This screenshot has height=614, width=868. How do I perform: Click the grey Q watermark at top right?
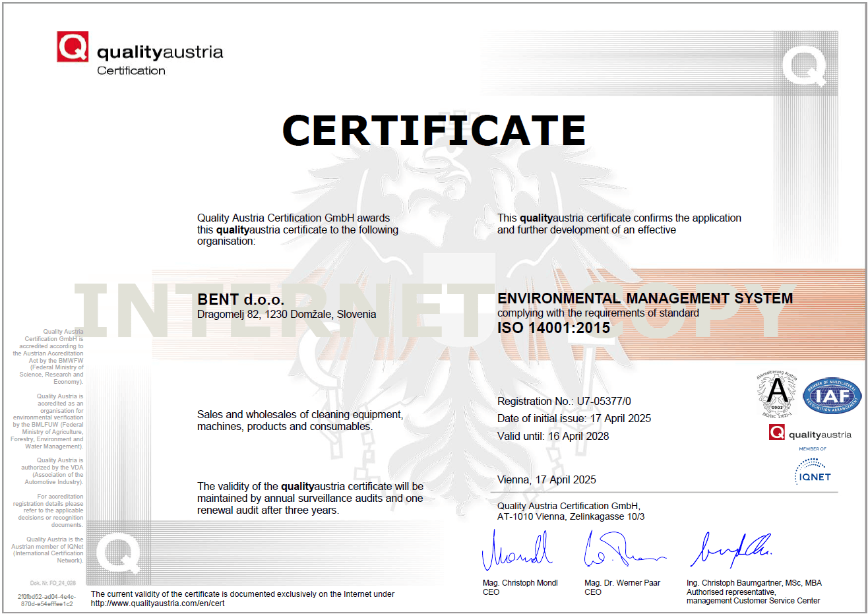(805, 66)
